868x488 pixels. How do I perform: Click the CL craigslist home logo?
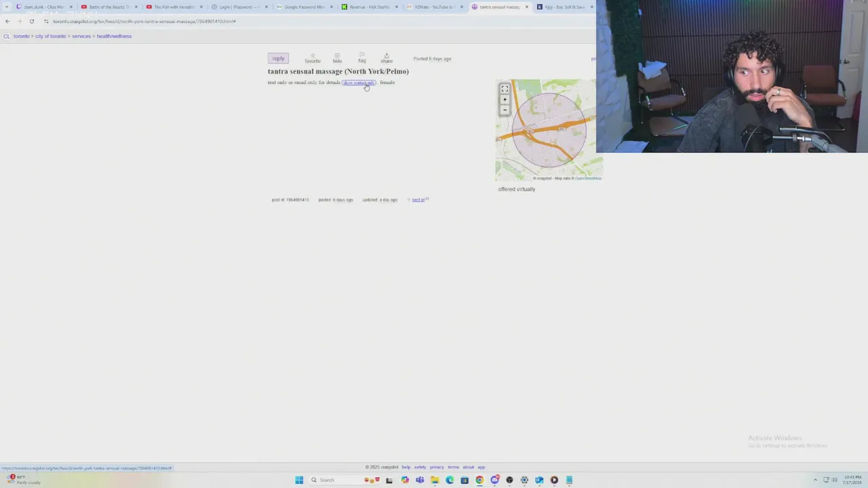6,36
